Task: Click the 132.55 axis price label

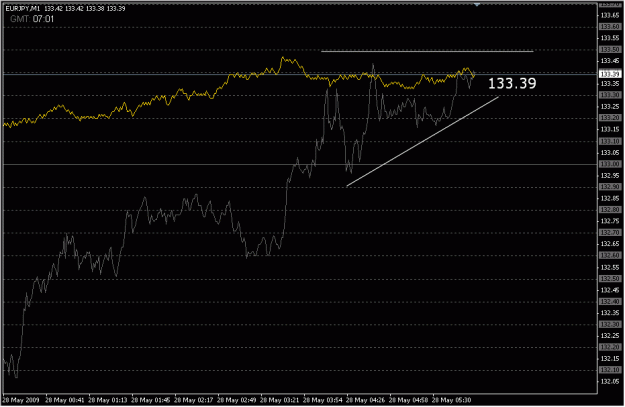Action: (610, 267)
